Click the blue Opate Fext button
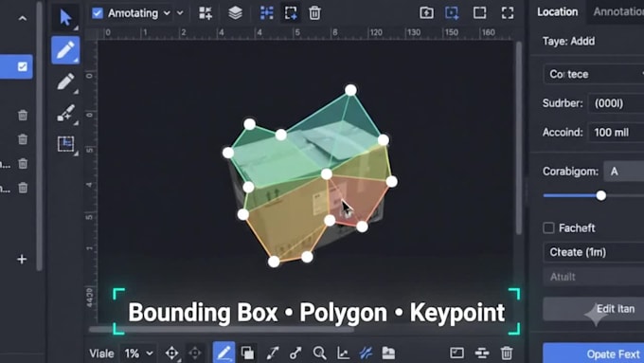 (x=594, y=354)
